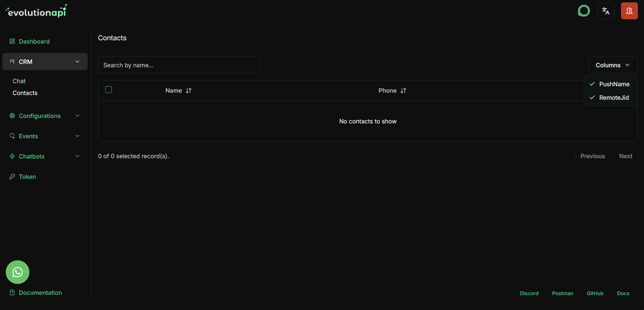Open the language translation icon
Viewport: 644px width, 310px height.
[605, 10]
